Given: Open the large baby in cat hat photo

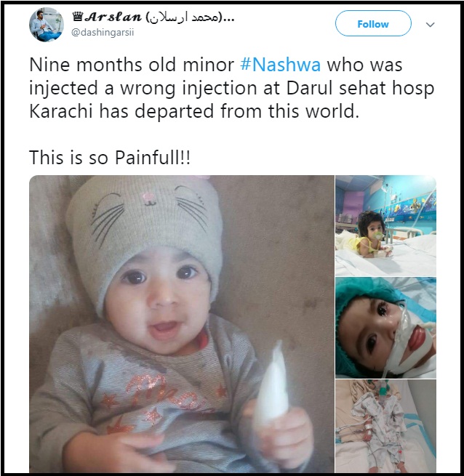Looking at the screenshot, I should pos(182,323).
